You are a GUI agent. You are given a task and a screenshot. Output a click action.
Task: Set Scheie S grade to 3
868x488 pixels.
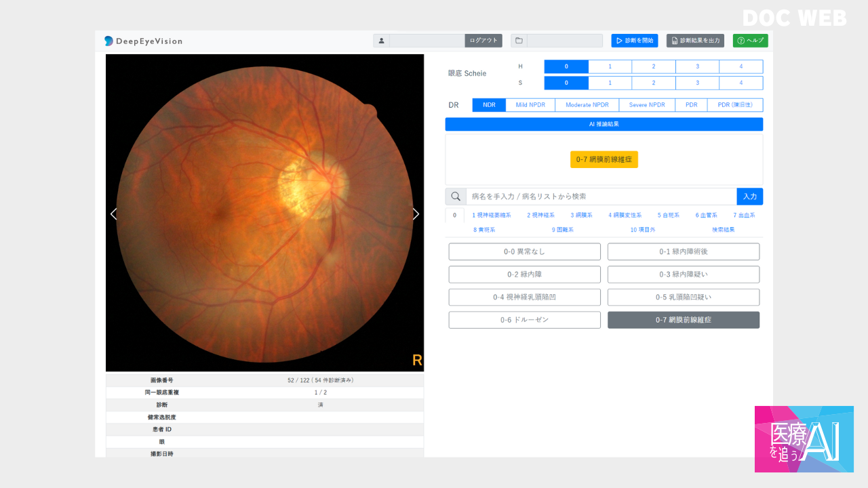[x=697, y=83]
